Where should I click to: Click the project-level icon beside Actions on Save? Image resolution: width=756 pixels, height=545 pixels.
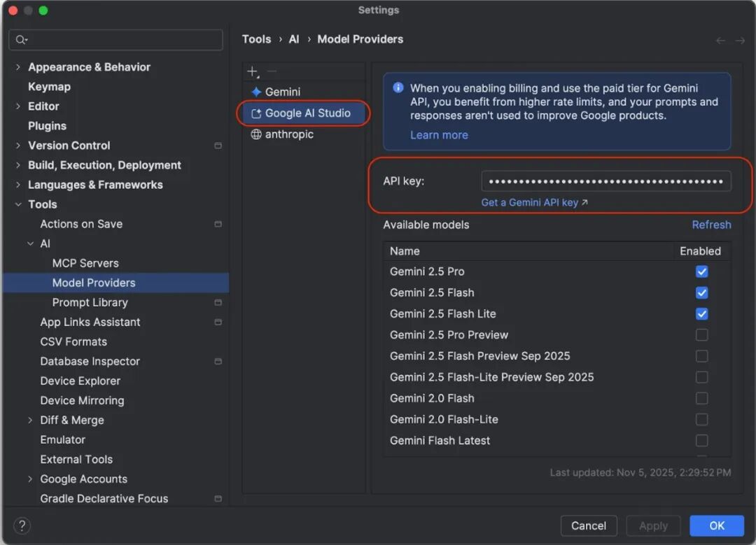coord(218,224)
